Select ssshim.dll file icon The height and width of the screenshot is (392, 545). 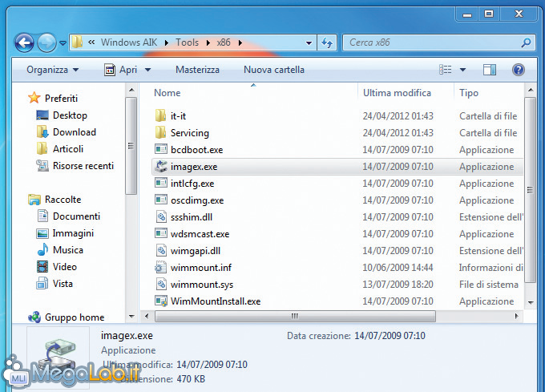pyautogui.click(x=160, y=217)
